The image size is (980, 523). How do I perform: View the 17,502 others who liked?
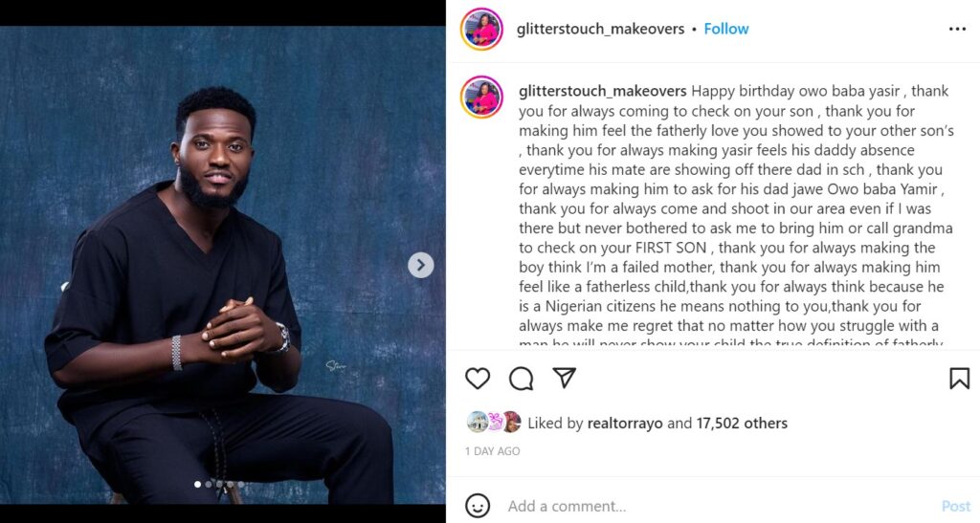click(740, 423)
